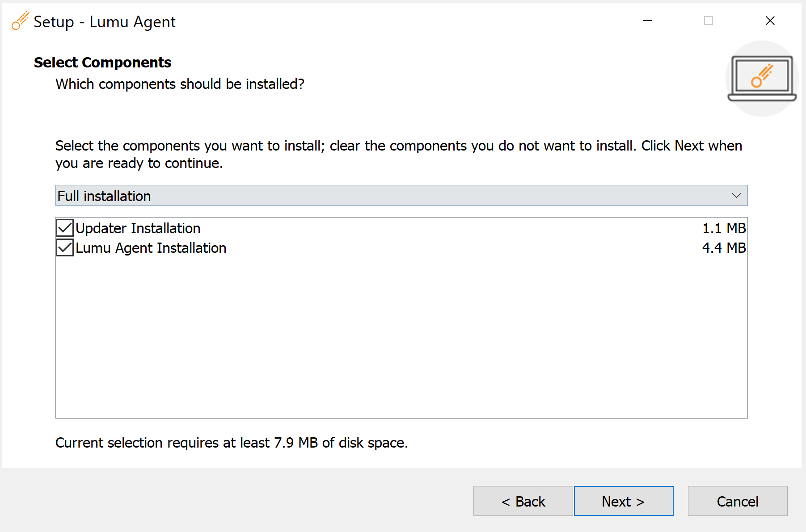Select the Lumu Agent Installation list entry
806x532 pixels.
pyautogui.click(x=151, y=248)
